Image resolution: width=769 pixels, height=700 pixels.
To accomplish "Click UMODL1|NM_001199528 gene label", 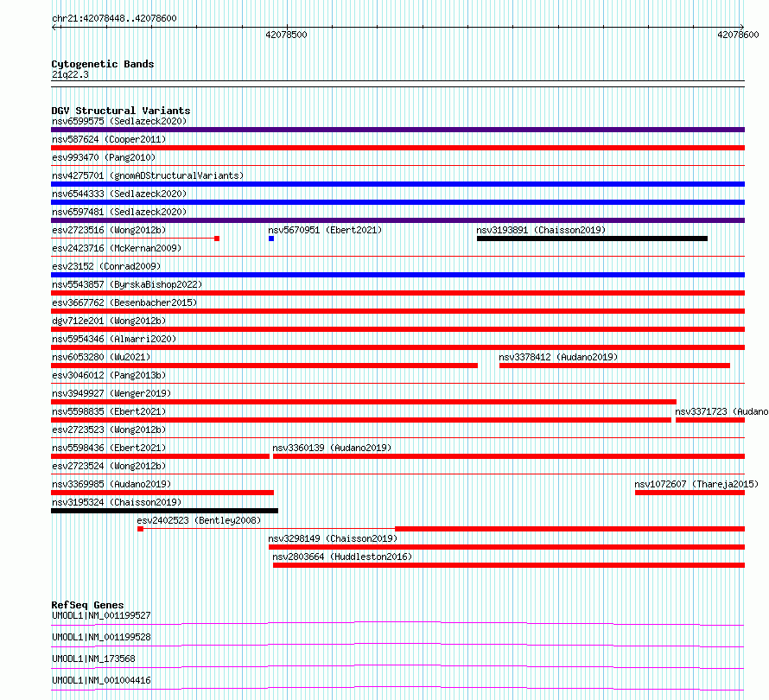I will click(x=101, y=637).
